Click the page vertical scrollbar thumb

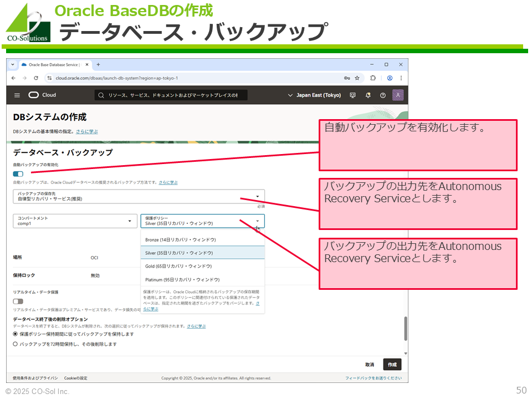(406, 329)
